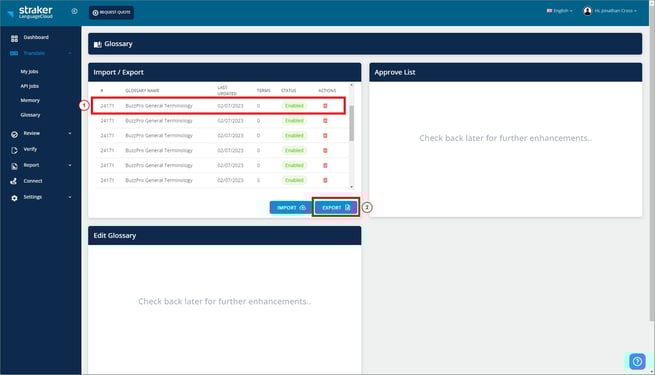Expand the Review sidebar section

[70, 133]
